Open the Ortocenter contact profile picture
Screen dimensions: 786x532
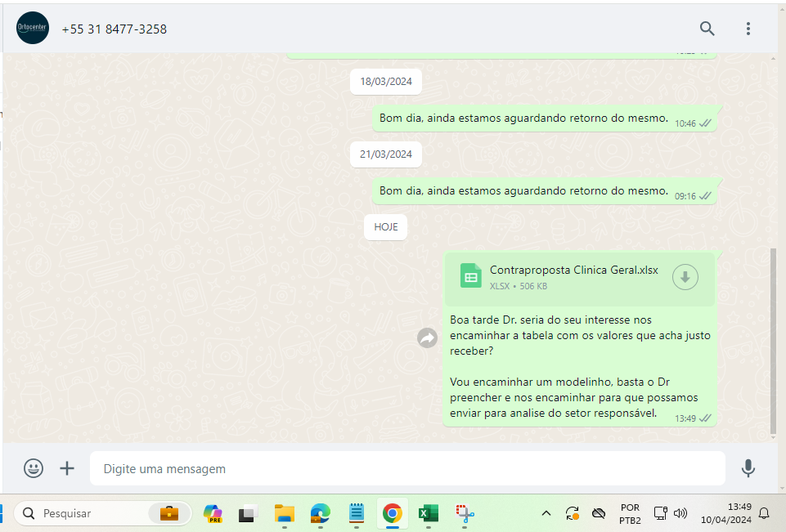click(33, 28)
